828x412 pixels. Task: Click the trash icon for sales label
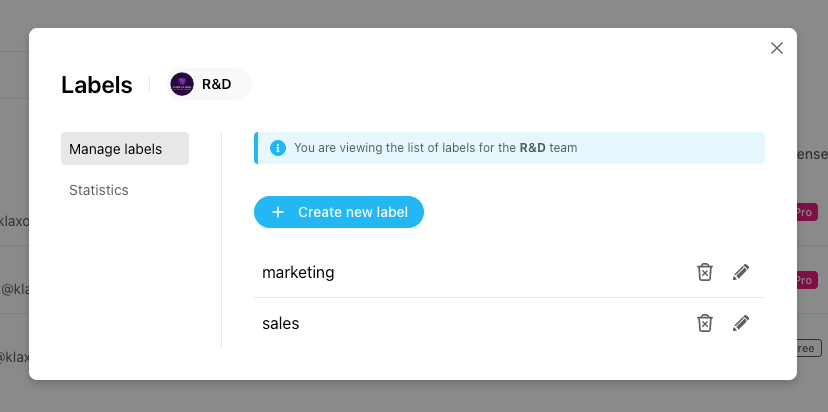[x=705, y=323]
